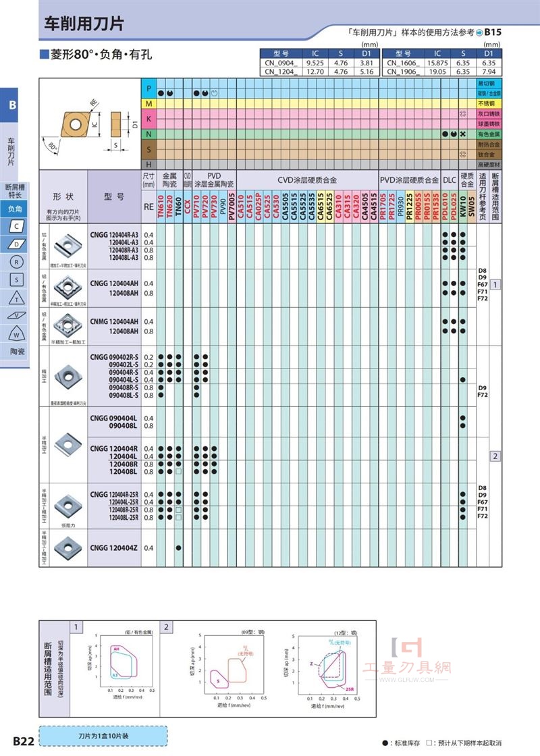Click the pink K cast iron label
The width and height of the screenshot is (540, 756).
pyautogui.click(x=148, y=119)
